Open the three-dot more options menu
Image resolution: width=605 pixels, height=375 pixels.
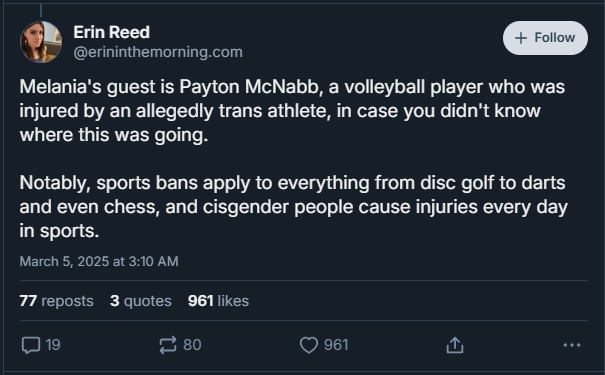[572, 345]
